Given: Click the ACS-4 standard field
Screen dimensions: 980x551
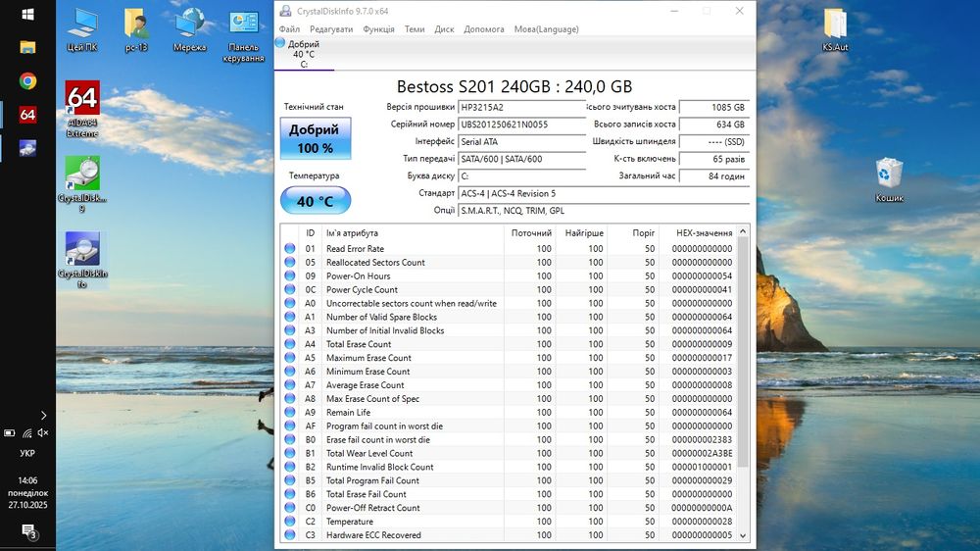Looking at the screenshot, I should tap(603, 194).
